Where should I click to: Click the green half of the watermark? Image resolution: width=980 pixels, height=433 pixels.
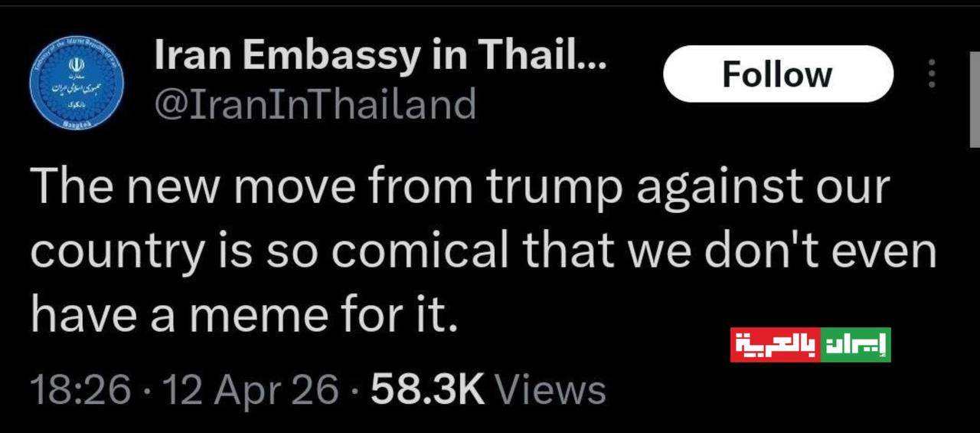[855, 345]
